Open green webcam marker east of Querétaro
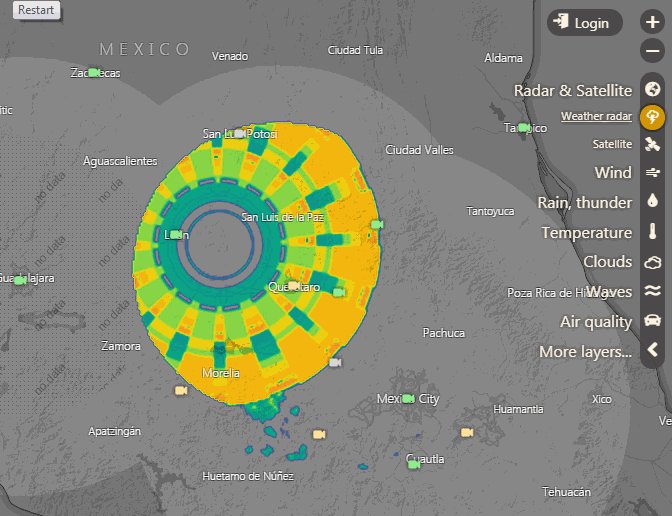 (339, 292)
